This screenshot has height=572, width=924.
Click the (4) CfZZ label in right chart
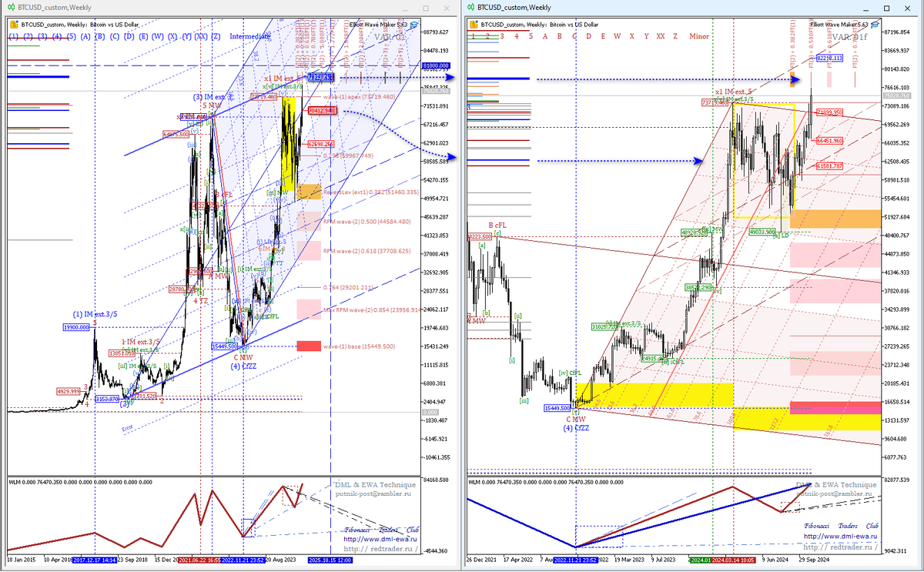point(574,426)
